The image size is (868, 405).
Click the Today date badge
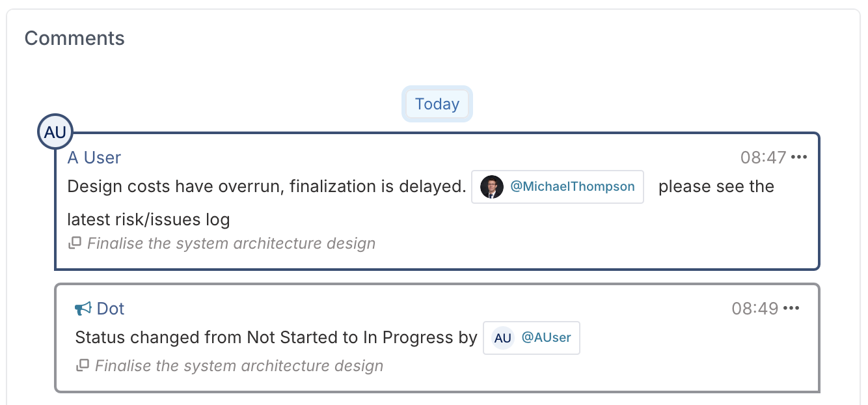[437, 104]
